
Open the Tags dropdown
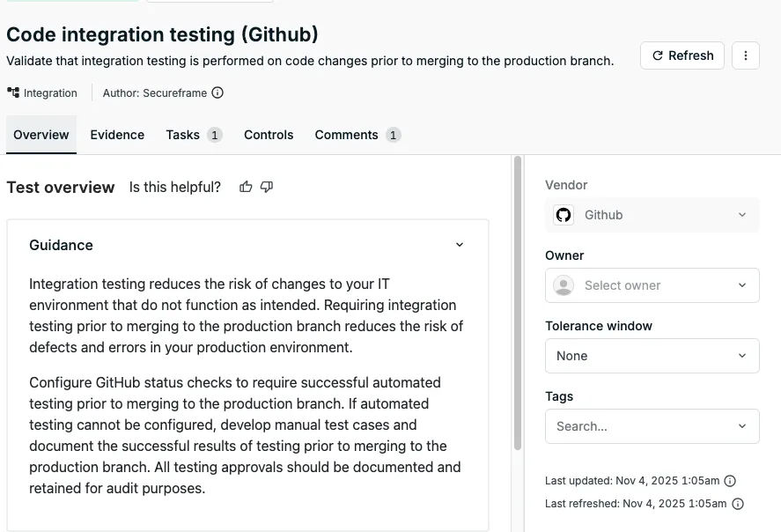pyautogui.click(x=652, y=426)
